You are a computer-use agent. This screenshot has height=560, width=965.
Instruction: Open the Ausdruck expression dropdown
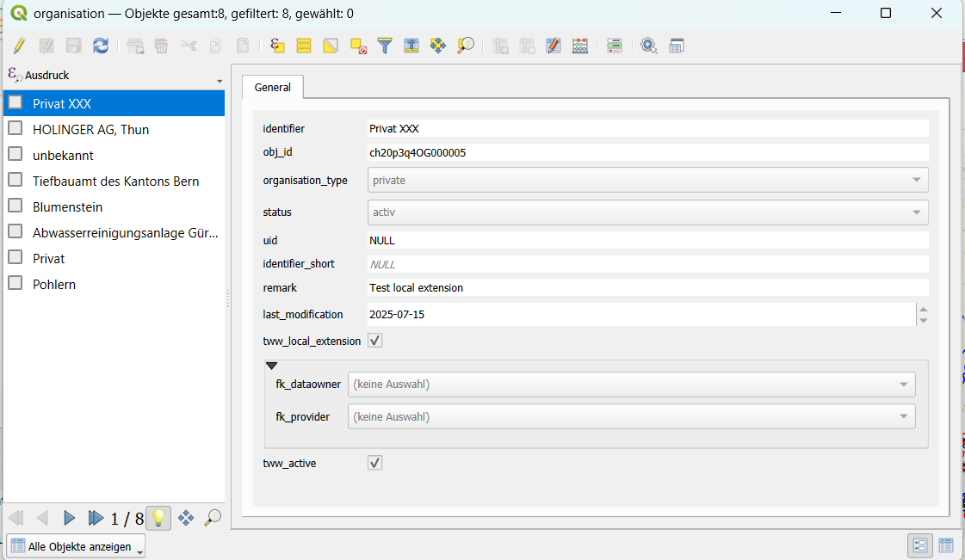[x=220, y=81]
